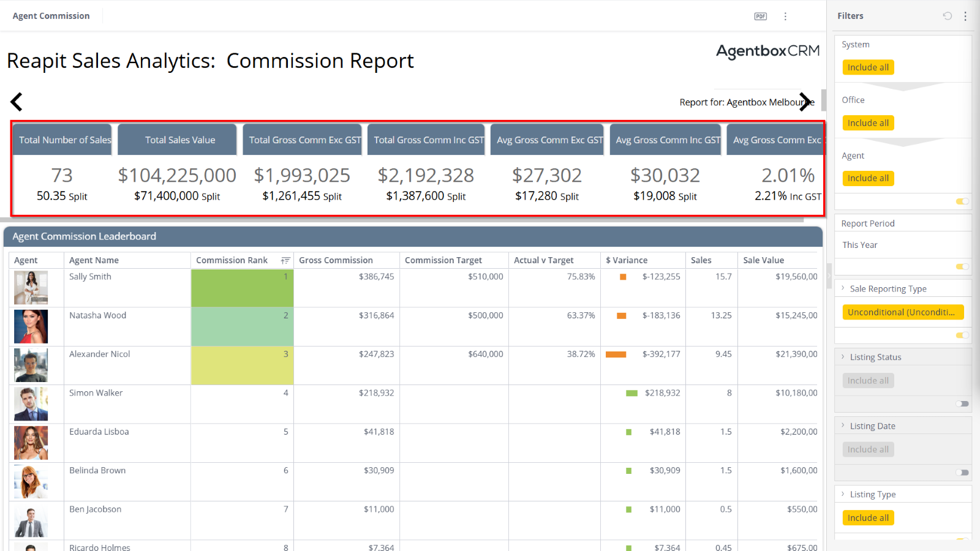Viewport: 980px width, 551px height.
Task: Click Sally Smith's green rank 1 cell
Action: point(243,288)
